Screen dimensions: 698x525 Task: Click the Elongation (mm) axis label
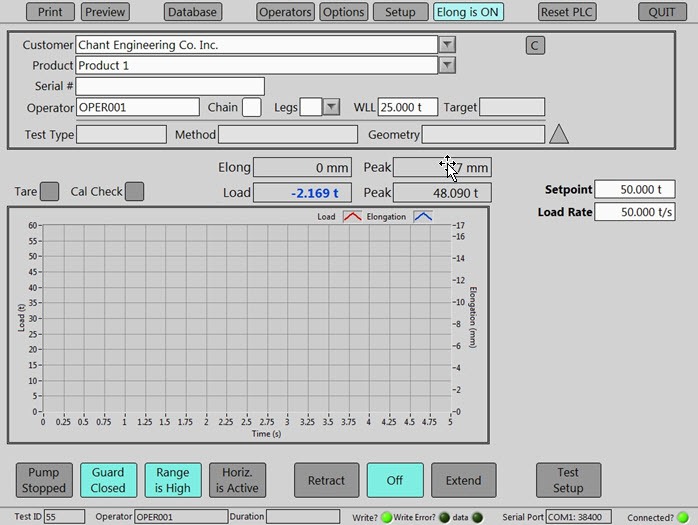click(473, 317)
